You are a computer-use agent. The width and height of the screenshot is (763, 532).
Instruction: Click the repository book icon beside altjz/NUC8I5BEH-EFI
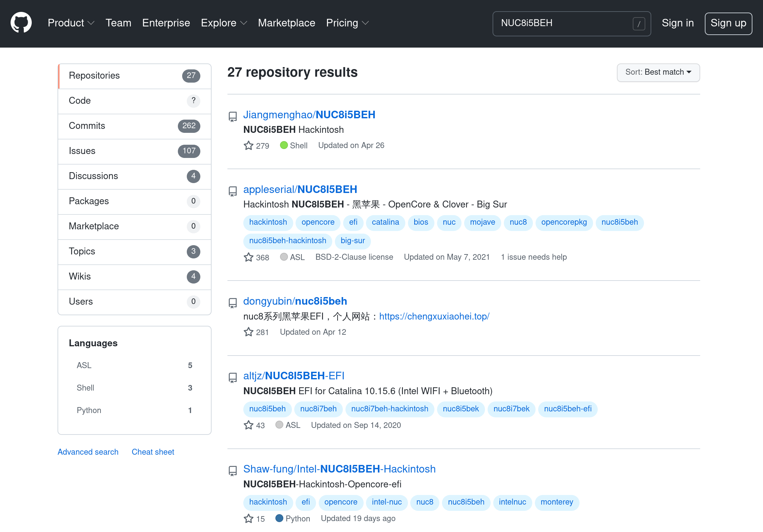232,378
